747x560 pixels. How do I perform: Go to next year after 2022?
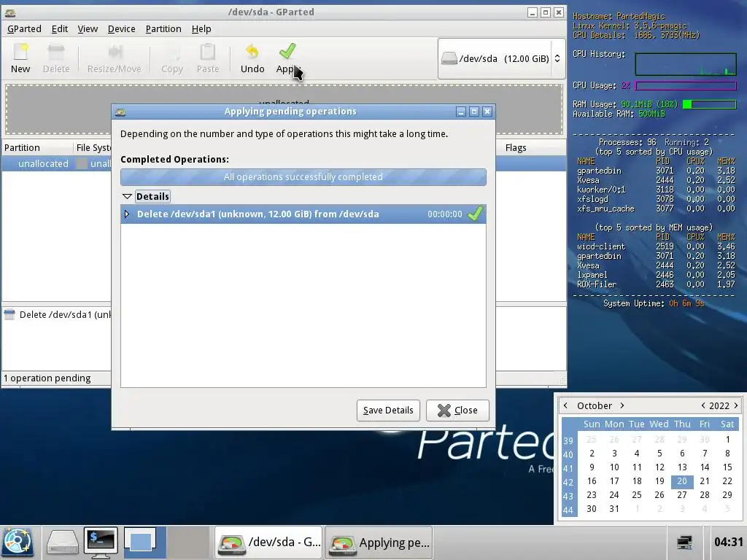click(x=736, y=405)
